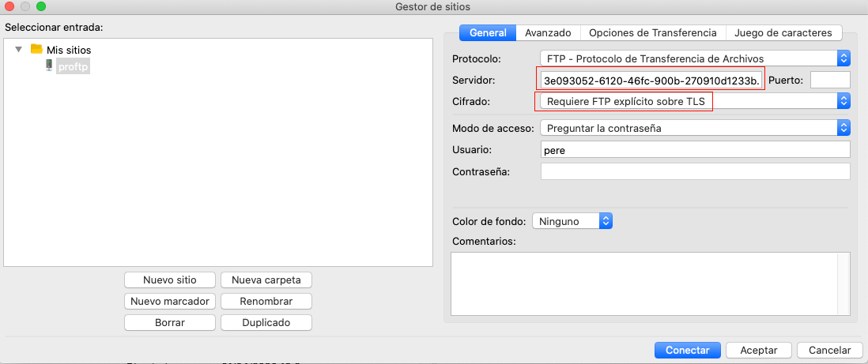Click the Modo de acceso label
This screenshot has height=364, width=868.
pos(492,129)
